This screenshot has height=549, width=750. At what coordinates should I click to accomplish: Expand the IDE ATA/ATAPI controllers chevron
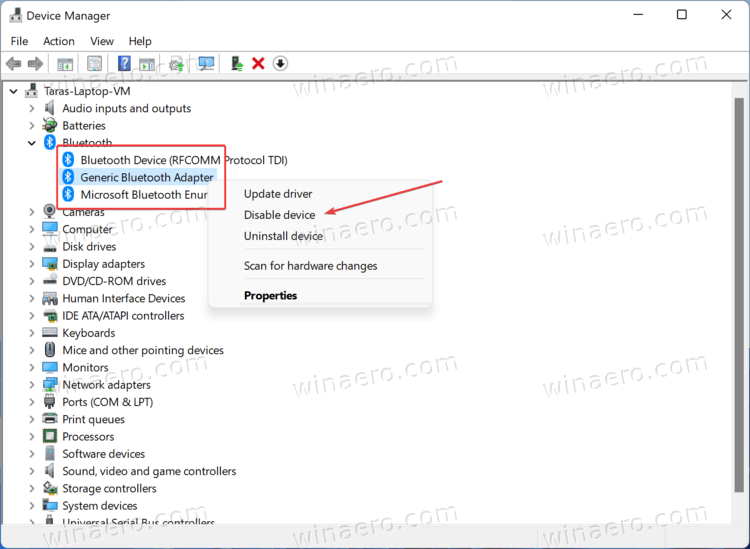32,316
